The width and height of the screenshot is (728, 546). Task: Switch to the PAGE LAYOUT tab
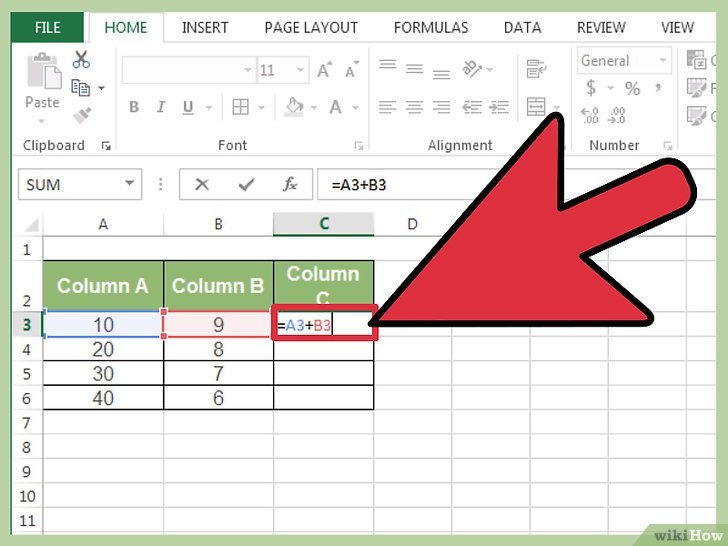point(311,28)
